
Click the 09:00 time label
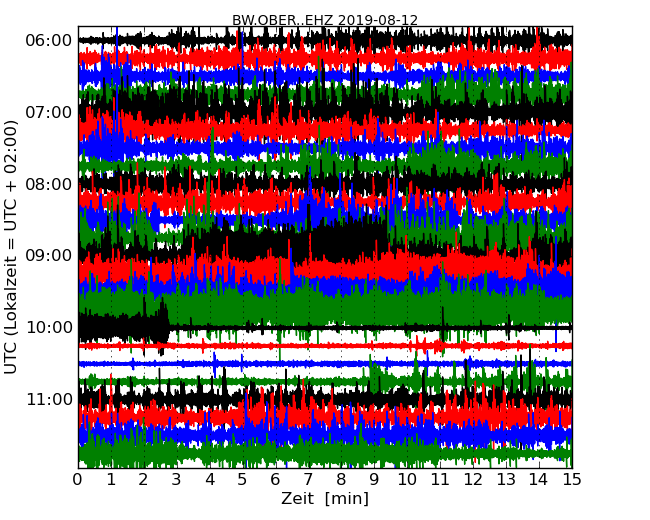[x=49, y=255]
